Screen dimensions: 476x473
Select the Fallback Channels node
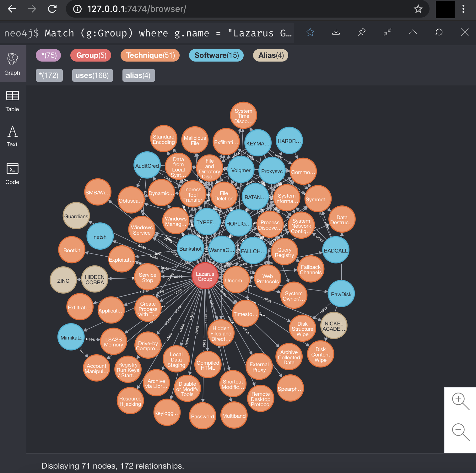tap(311, 269)
